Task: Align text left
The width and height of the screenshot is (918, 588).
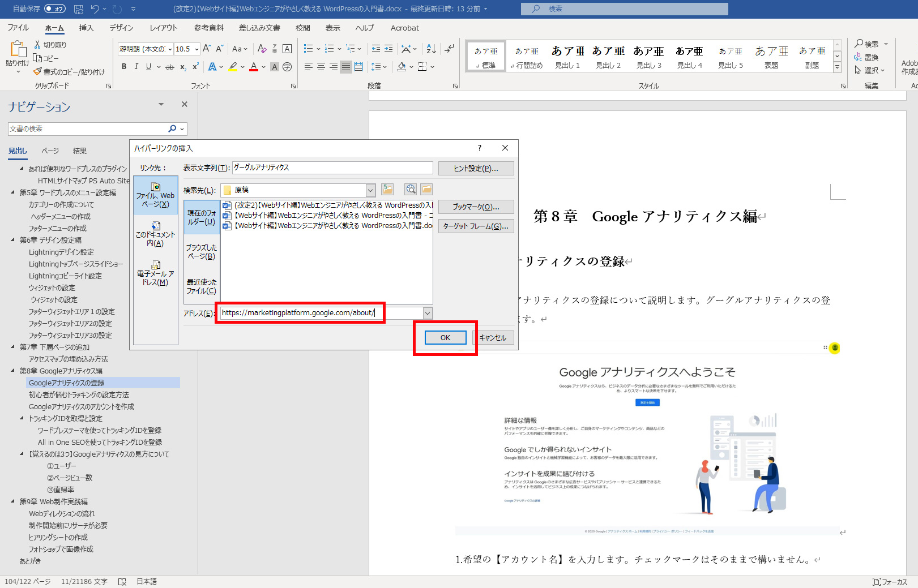Action: pyautogui.click(x=308, y=67)
